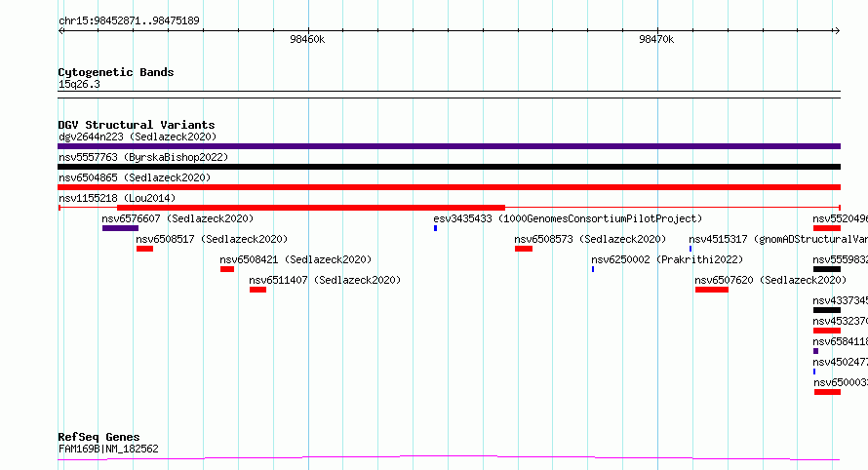Open the nsv6508517 (Sedlazeck2020) label
The height and width of the screenshot is (470, 868).
(212, 239)
